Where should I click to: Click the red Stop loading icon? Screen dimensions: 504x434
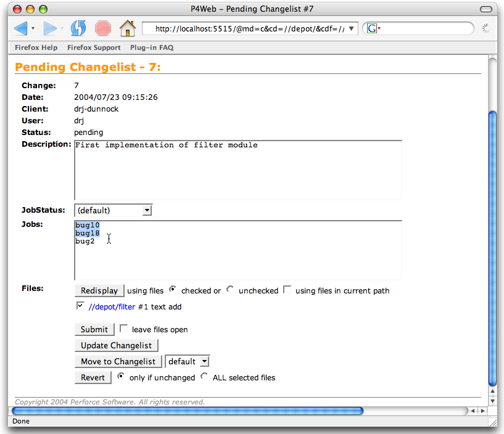click(102, 28)
